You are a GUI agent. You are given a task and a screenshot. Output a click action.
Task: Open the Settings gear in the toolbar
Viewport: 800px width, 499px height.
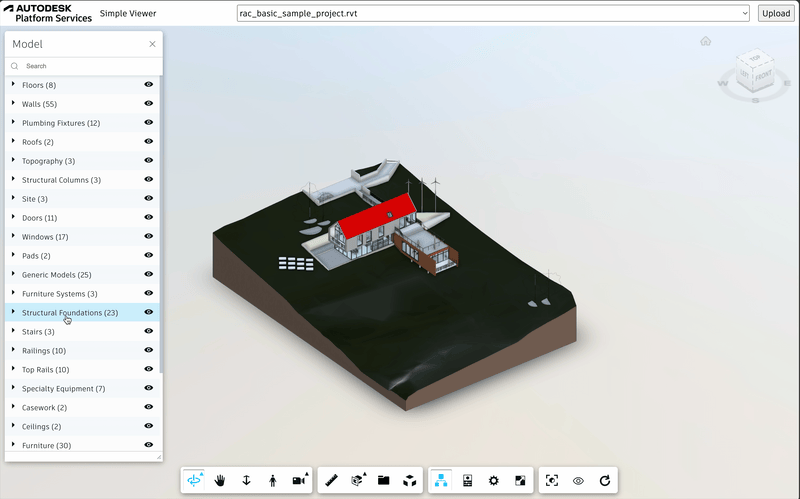[x=493, y=481]
